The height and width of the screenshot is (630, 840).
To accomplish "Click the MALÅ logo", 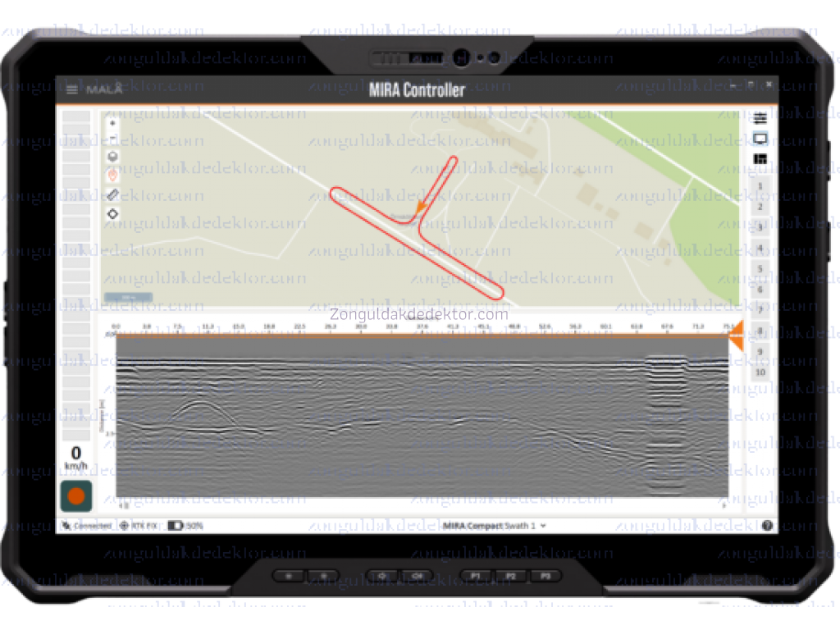I will [x=104, y=89].
